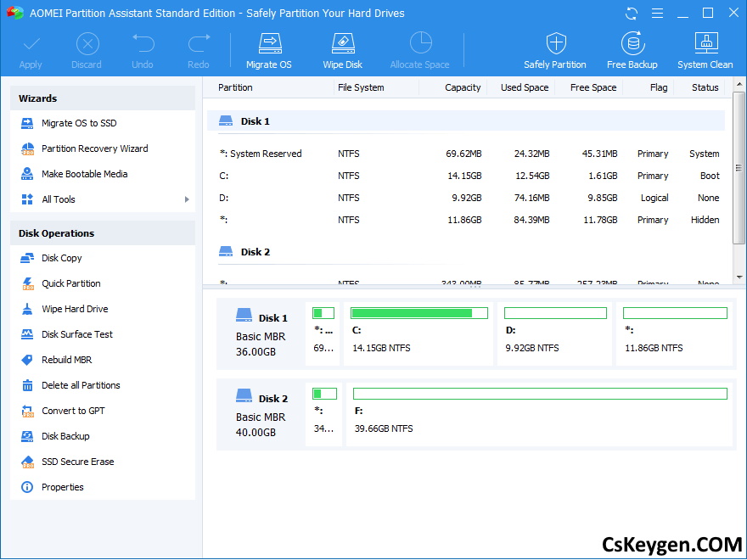Collapse the Wizards section header
The height and width of the screenshot is (560, 747).
(x=103, y=98)
